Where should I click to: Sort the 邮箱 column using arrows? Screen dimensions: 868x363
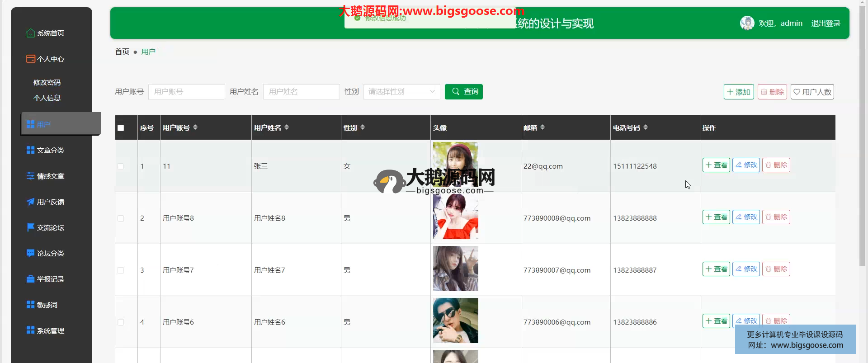pyautogui.click(x=542, y=127)
